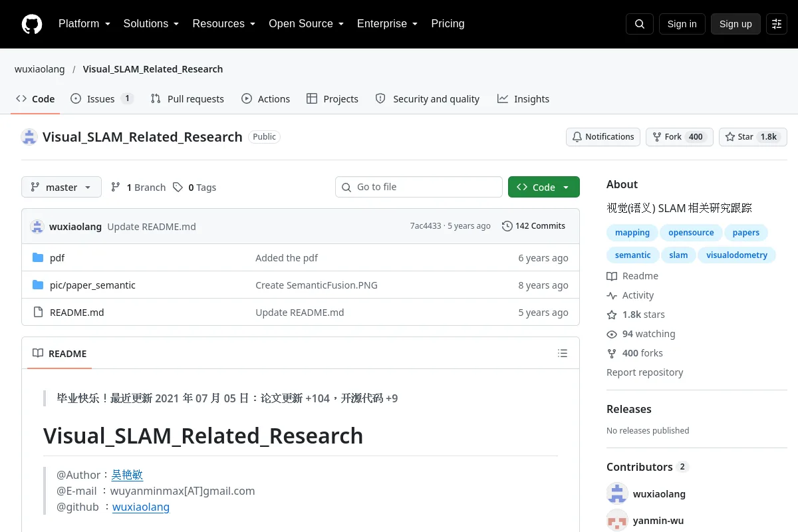The image size is (798, 532).
Task: Fork the repository using the Fork button
Action: point(679,137)
